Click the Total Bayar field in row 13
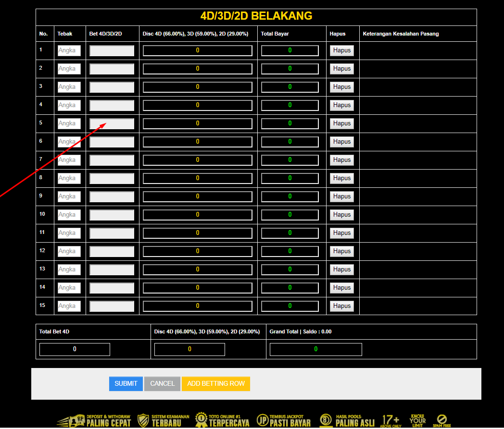 (x=290, y=270)
